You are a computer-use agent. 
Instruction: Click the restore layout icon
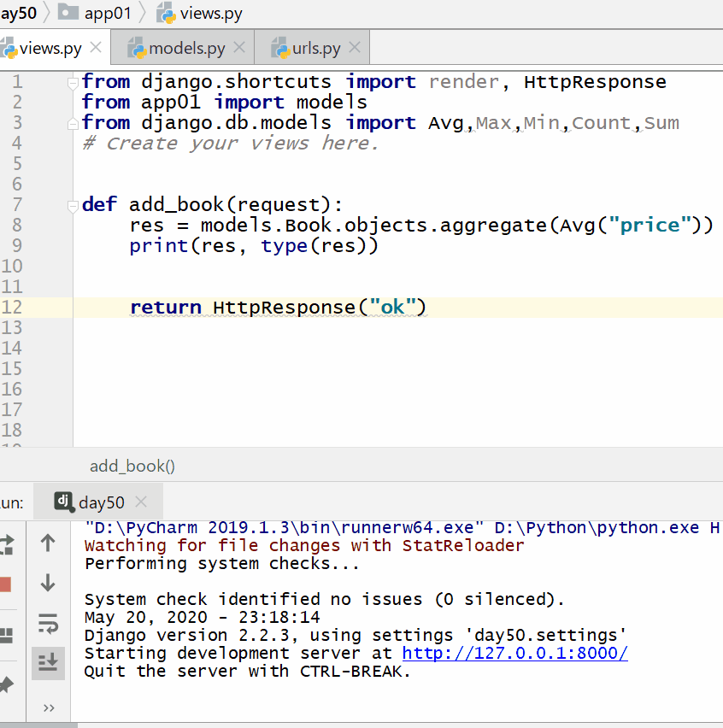(7, 635)
